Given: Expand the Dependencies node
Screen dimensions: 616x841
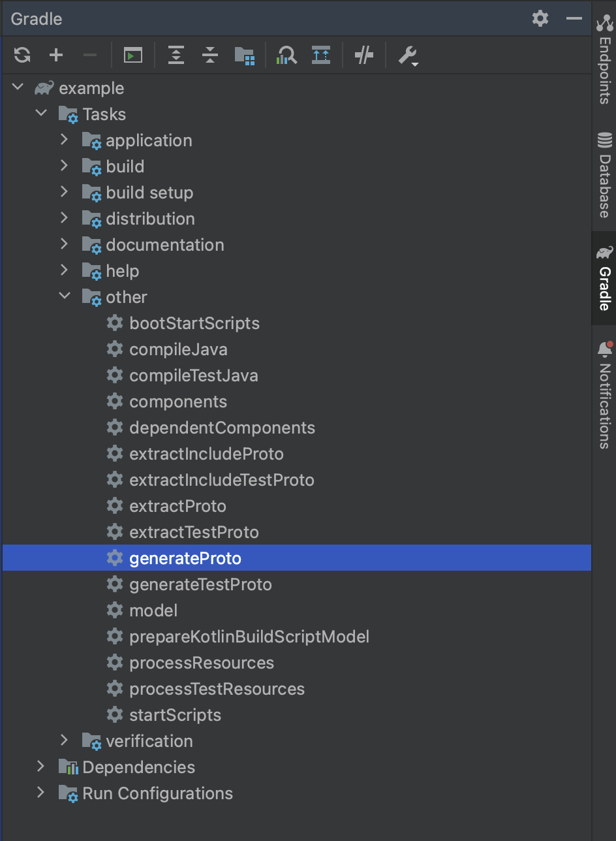Looking at the screenshot, I should pyautogui.click(x=40, y=767).
